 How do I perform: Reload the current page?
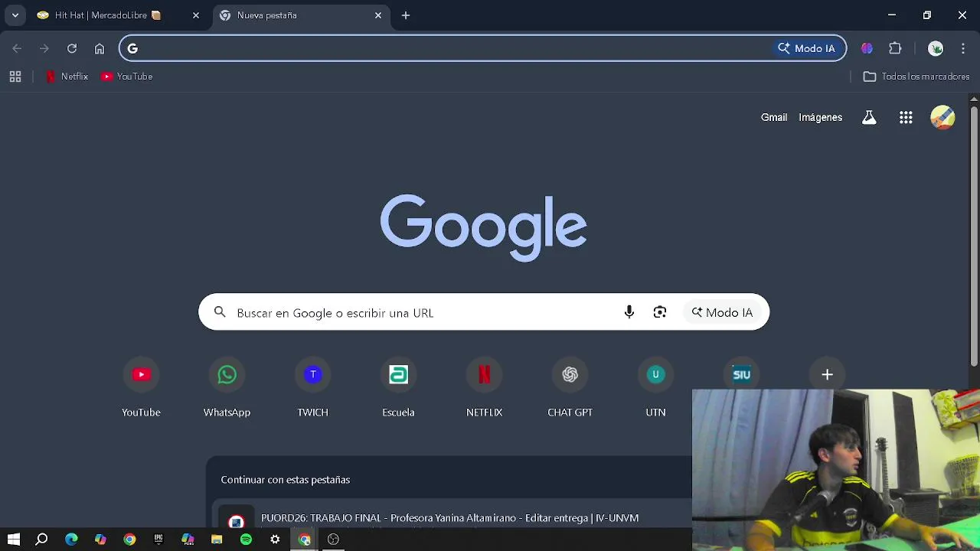coord(72,48)
